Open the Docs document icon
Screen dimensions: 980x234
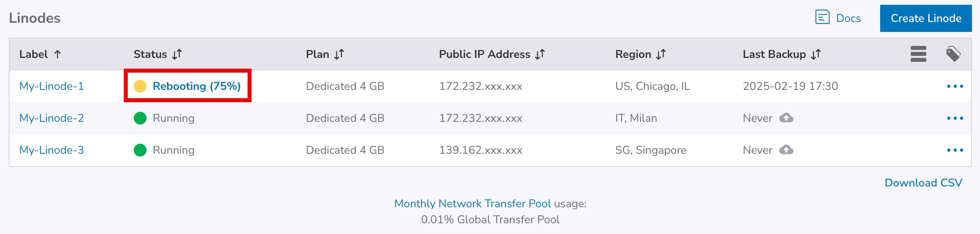click(822, 18)
